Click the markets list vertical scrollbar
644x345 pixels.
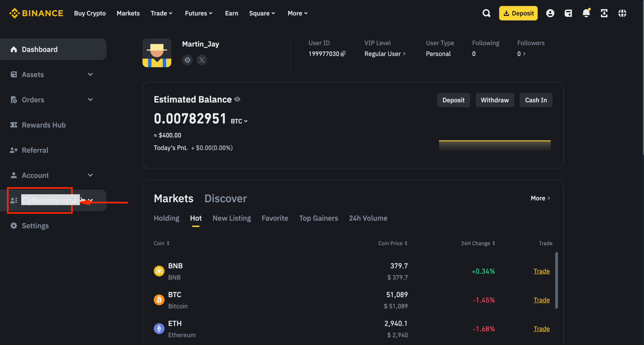pos(556,280)
